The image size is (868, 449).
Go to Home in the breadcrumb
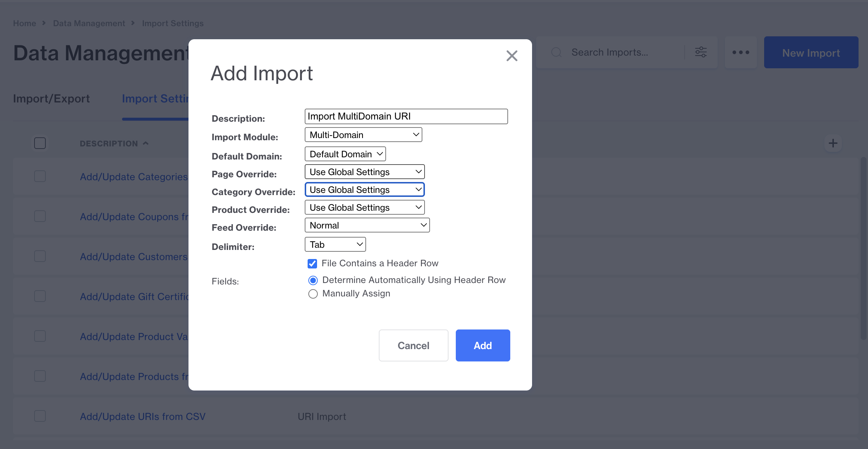24,23
